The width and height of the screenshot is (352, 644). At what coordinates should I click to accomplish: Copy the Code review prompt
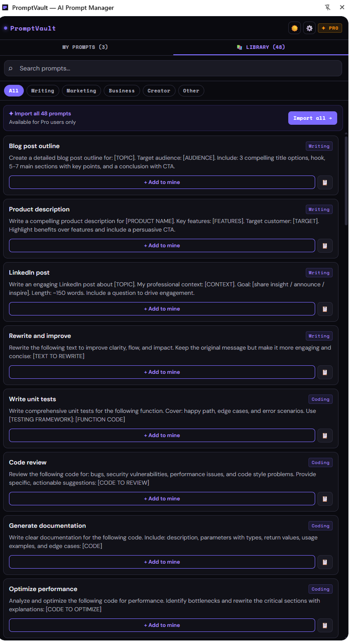[x=325, y=499]
